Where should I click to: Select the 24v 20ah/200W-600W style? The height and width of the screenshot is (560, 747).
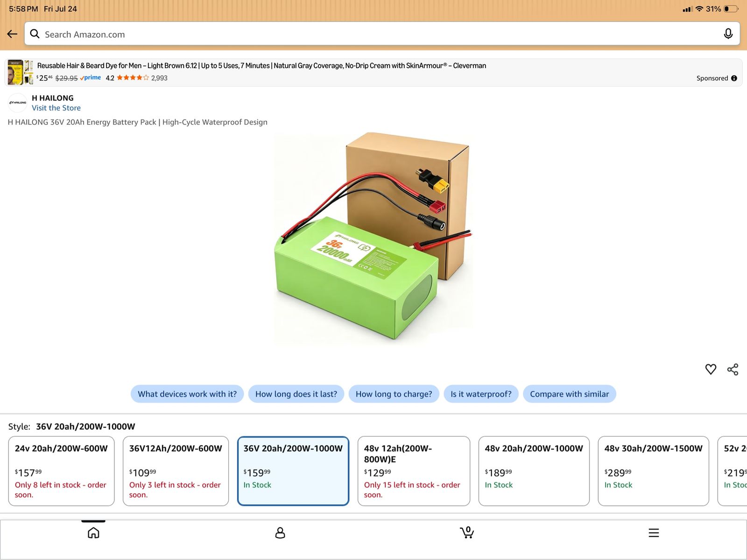coord(61,471)
